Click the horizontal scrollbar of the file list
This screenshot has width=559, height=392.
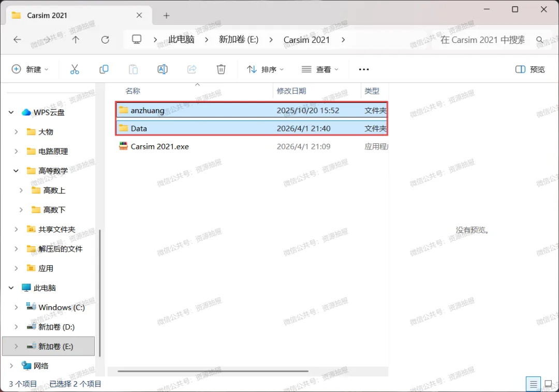click(213, 371)
